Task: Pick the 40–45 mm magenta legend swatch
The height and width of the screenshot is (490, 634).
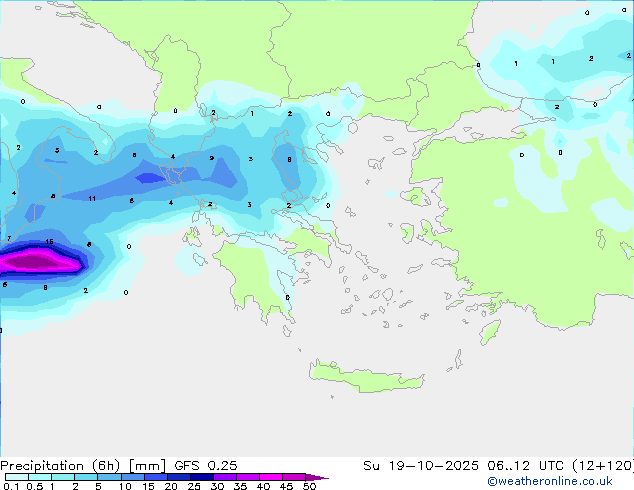Action: [x=271, y=477]
